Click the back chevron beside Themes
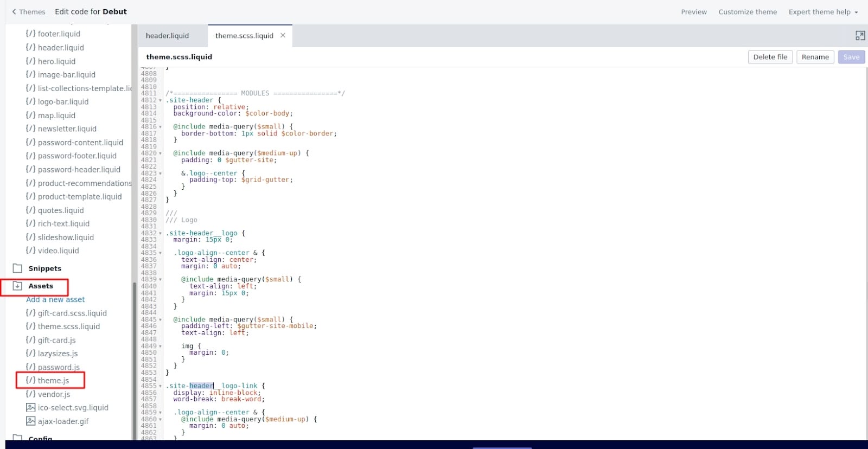This screenshot has height=449, width=868. tap(14, 12)
